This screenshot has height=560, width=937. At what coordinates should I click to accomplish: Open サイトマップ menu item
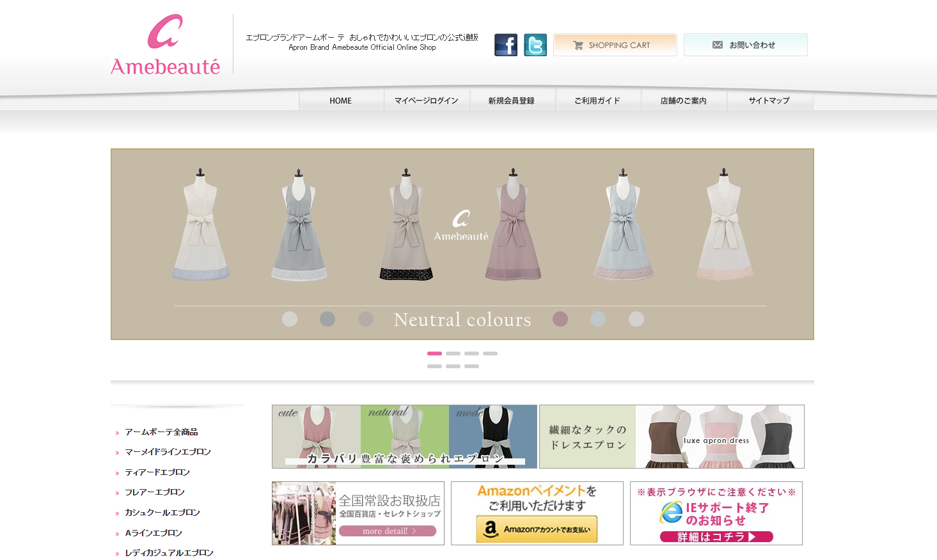pyautogui.click(x=769, y=101)
